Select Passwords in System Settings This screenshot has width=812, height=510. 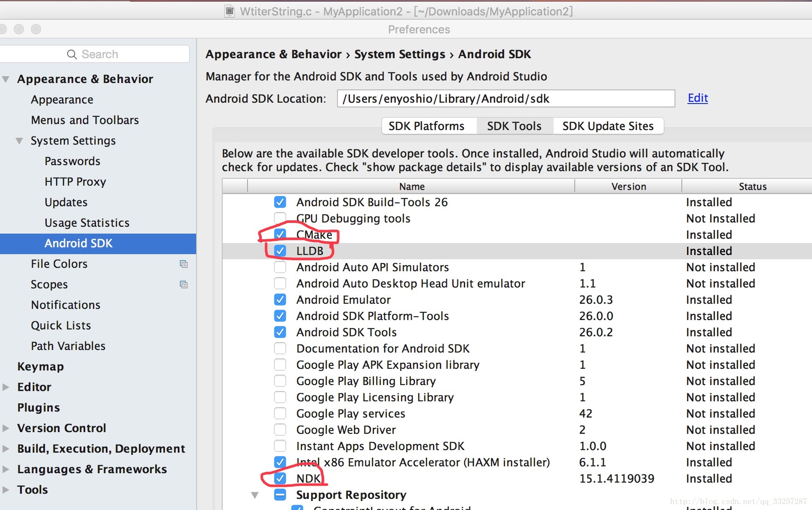(72, 161)
